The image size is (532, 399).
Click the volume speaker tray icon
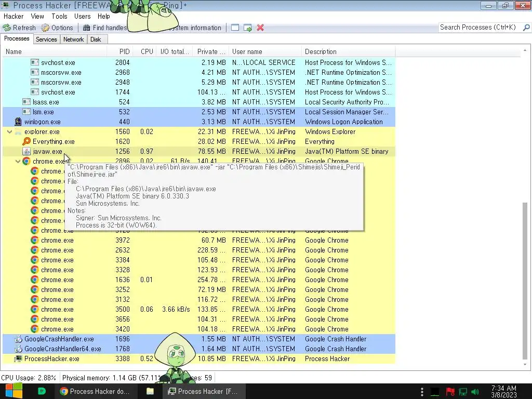pos(475,392)
